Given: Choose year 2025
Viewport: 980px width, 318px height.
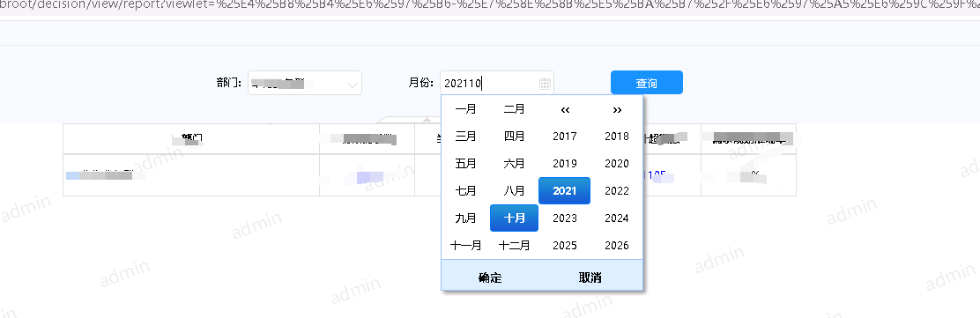Looking at the screenshot, I should (x=565, y=246).
